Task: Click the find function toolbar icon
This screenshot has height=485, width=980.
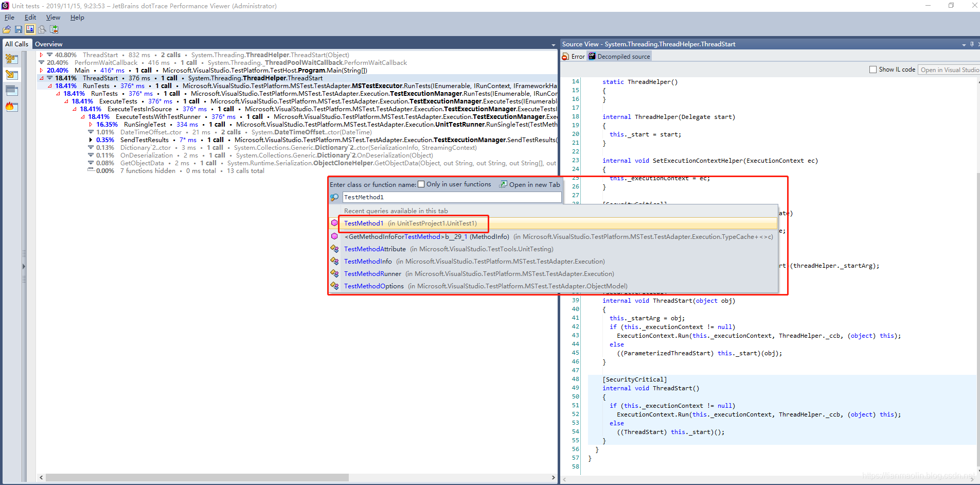Action: [42, 29]
